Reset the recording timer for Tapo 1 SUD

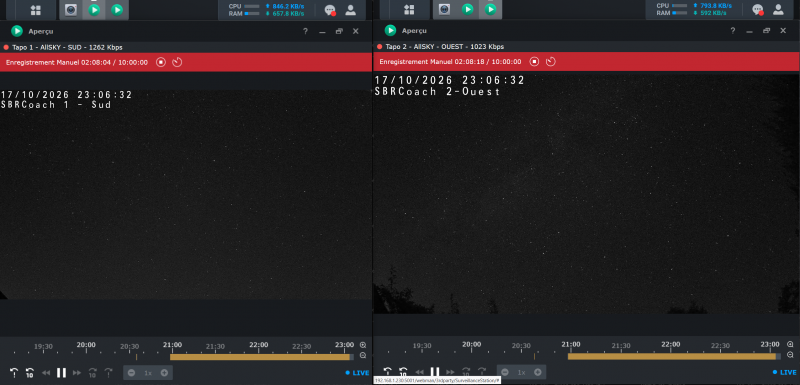(177, 62)
